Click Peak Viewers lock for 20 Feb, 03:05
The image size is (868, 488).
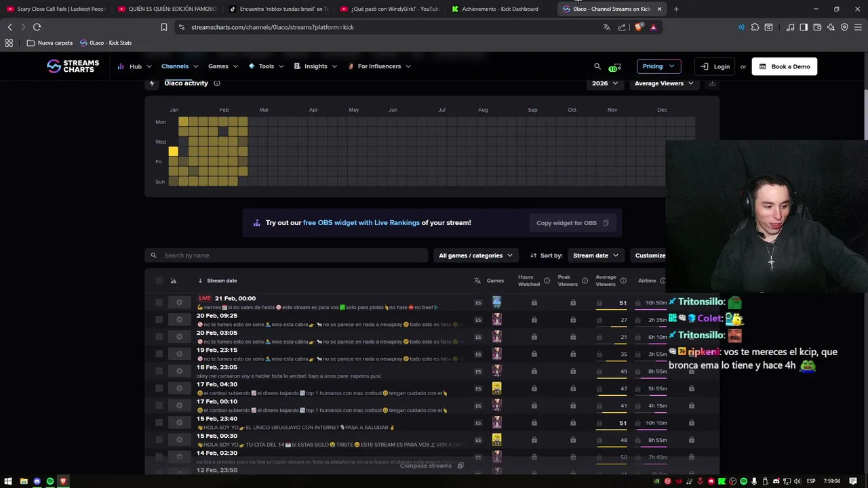coord(573,337)
